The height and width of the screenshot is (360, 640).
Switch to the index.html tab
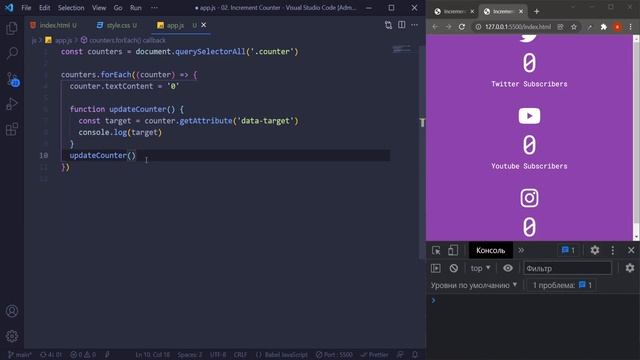click(55, 25)
